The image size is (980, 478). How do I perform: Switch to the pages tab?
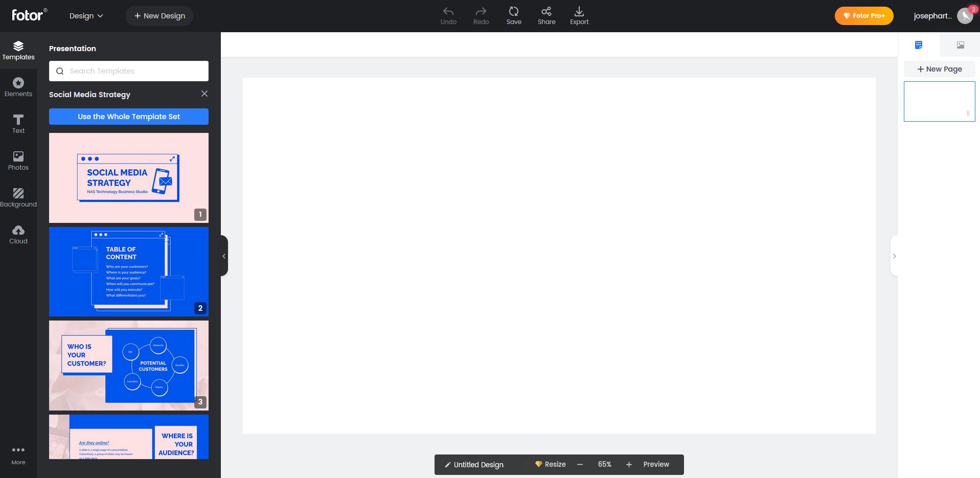click(x=919, y=45)
